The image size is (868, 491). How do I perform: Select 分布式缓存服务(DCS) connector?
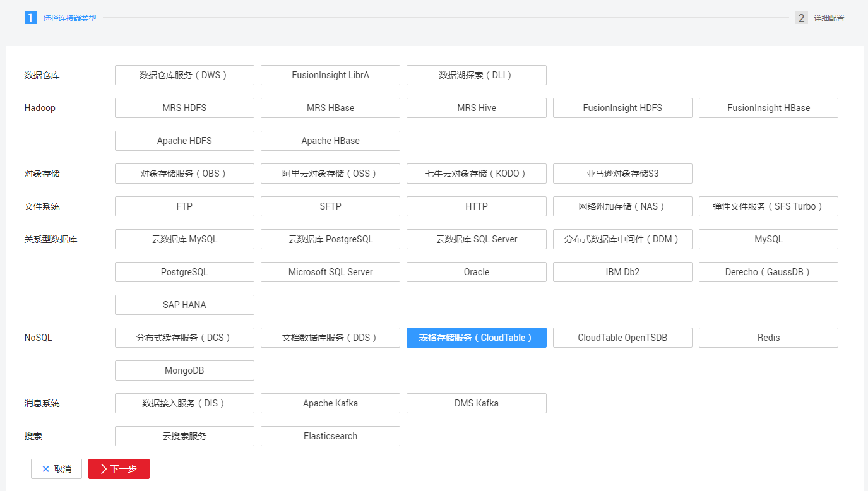point(184,338)
